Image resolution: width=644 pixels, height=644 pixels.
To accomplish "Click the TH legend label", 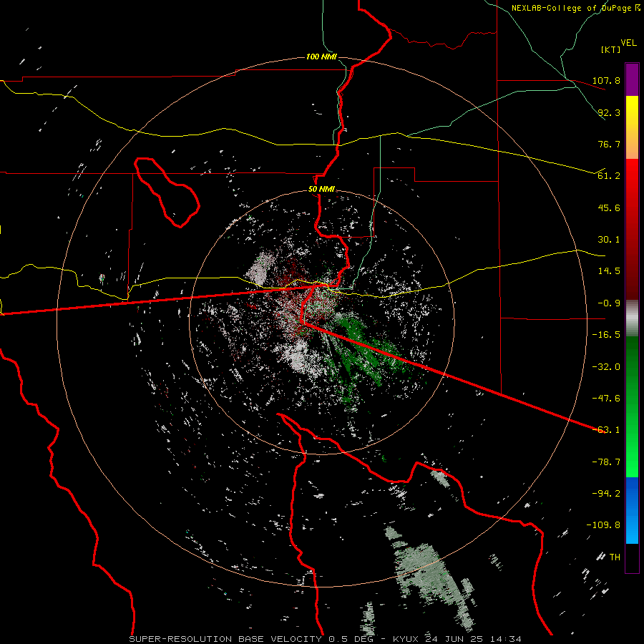I will click(x=615, y=557).
